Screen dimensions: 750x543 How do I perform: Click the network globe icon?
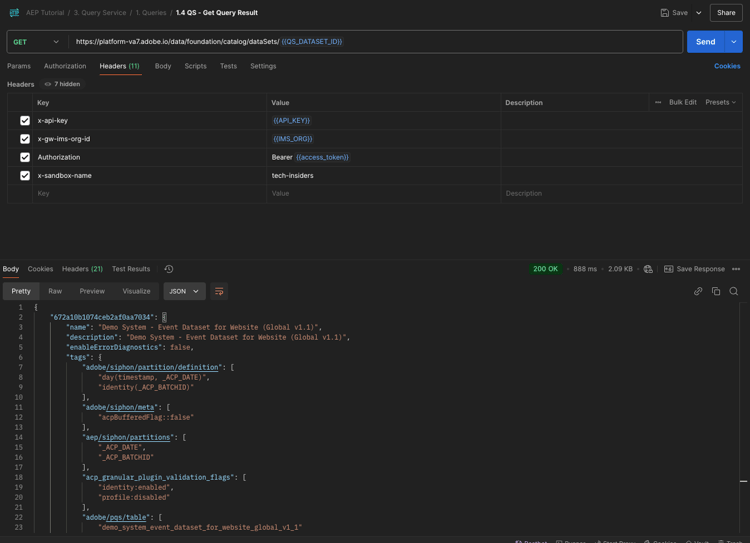pos(648,269)
